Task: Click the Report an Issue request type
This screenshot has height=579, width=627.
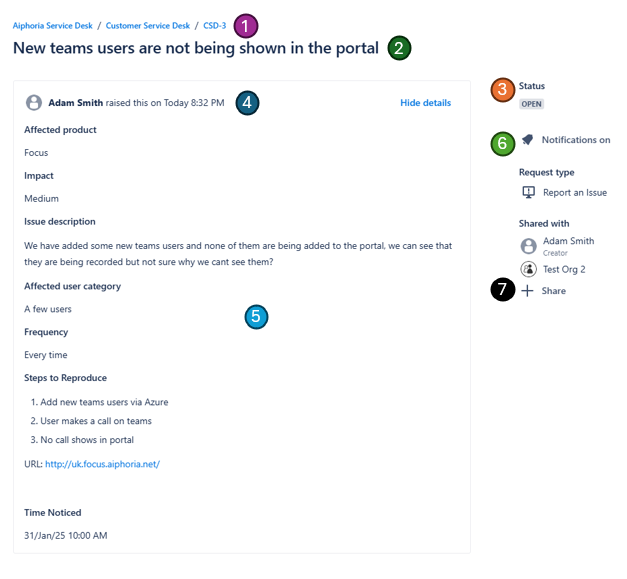Action: coord(574,192)
